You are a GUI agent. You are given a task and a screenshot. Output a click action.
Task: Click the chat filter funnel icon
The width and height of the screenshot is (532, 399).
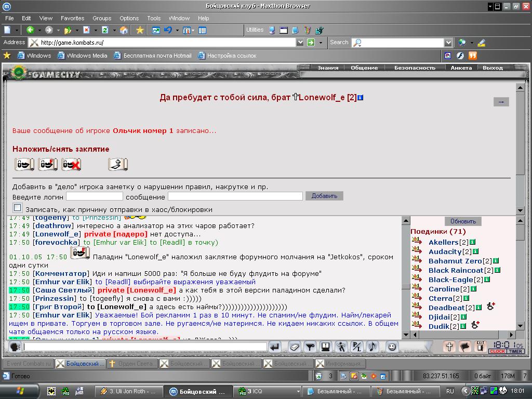pyautogui.click(x=310, y=347)
